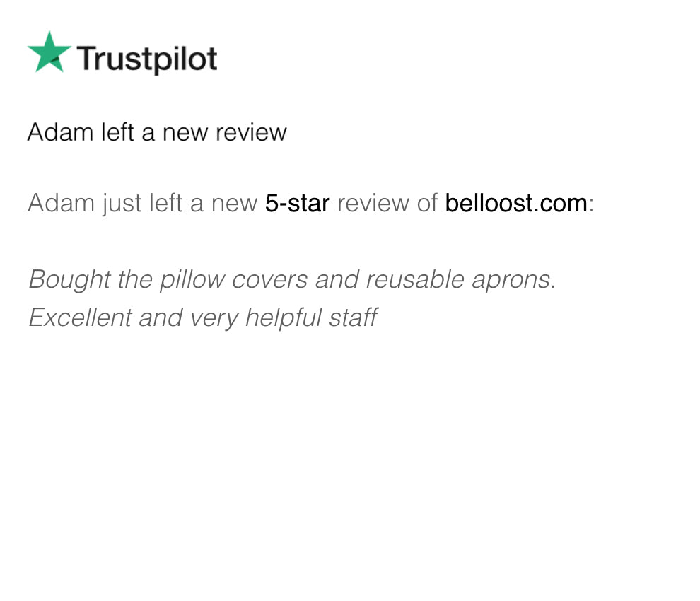
Task: Click the Trustpilot wordmark text
Action: point(146,59)
